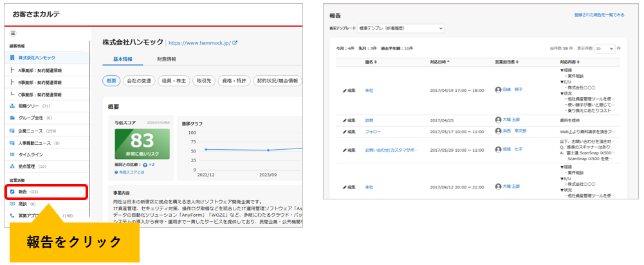The image size is (644, 265).
Task: Select the 資格・特許 pill tab
Action: [234, 80]
